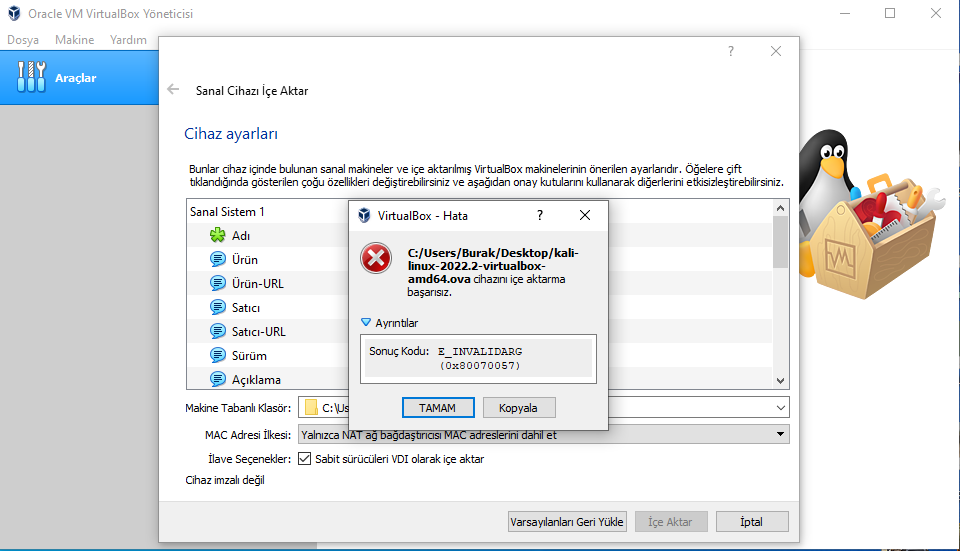Click Varsayılanları Geri Yükle button

567,522
